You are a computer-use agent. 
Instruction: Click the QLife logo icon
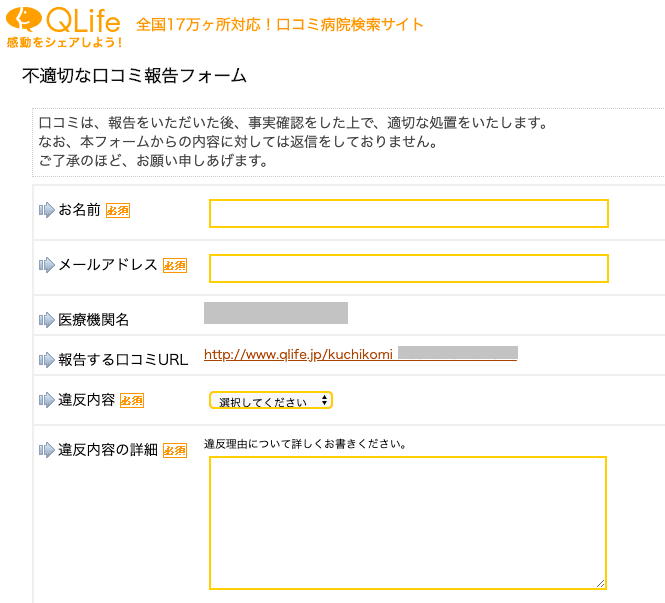point(24,19)
